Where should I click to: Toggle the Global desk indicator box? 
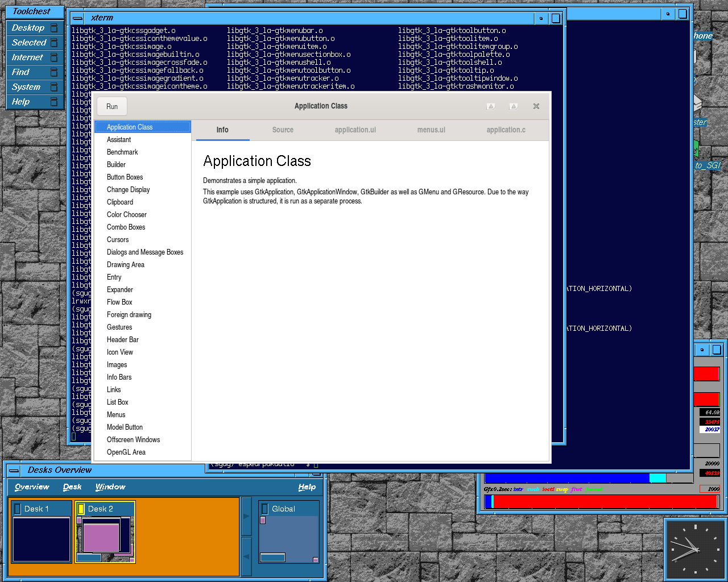coord(264,509)
